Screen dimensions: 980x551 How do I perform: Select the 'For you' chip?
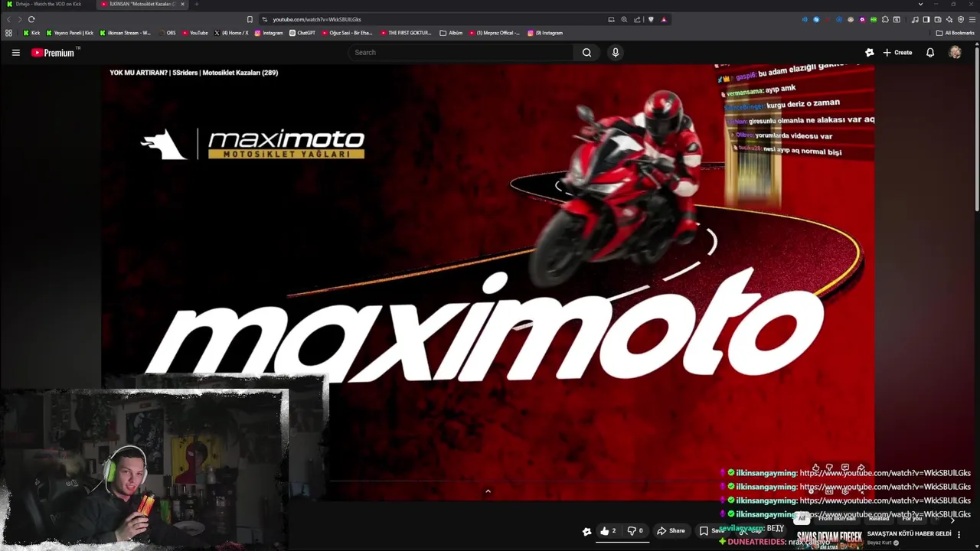(913, 518)
